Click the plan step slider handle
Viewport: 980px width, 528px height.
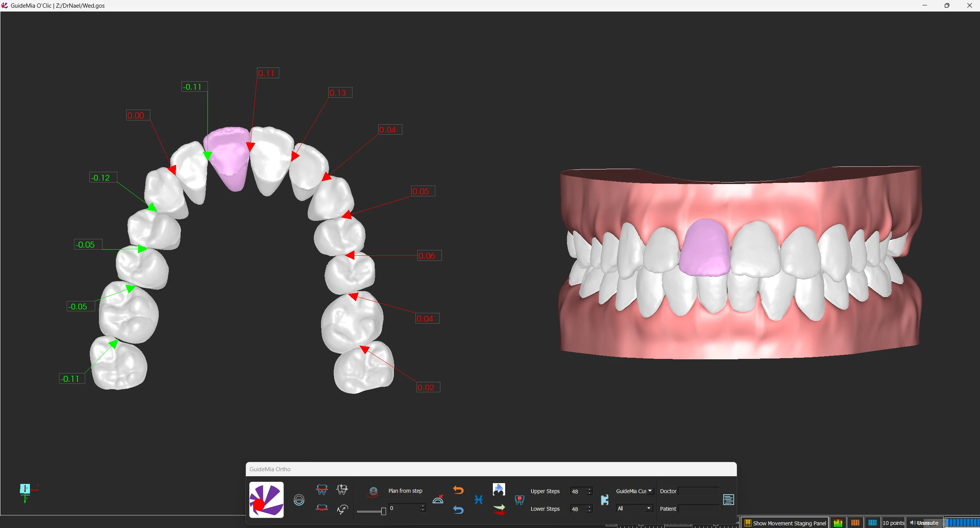[x=383, y=511]
